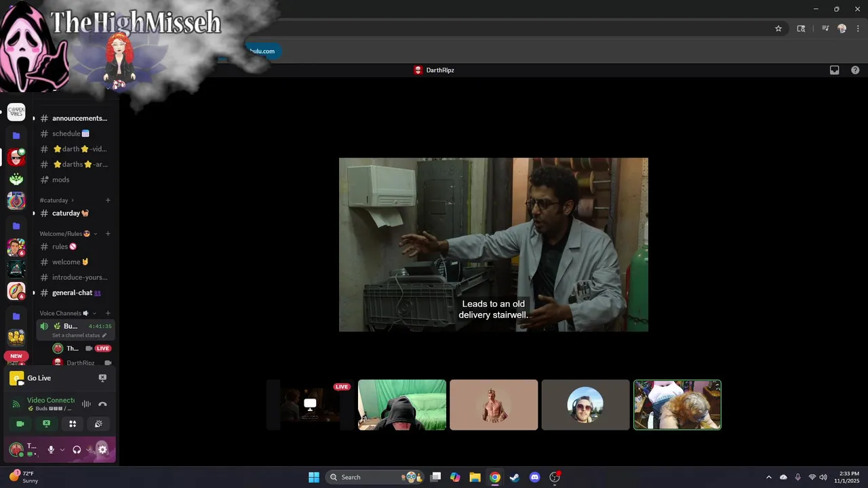
Task: Click the NEW mentions badge
Action: point(16,356)
